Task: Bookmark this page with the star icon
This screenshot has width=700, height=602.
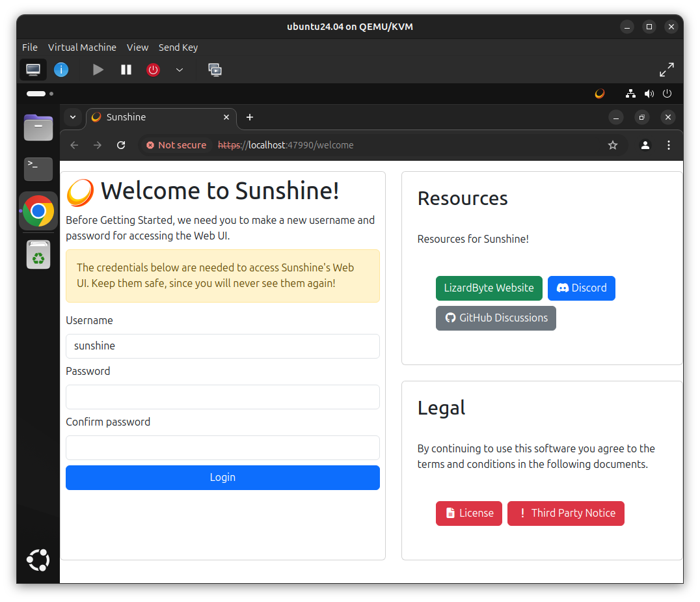Action: pyautogui.click(x=612, y=145)
